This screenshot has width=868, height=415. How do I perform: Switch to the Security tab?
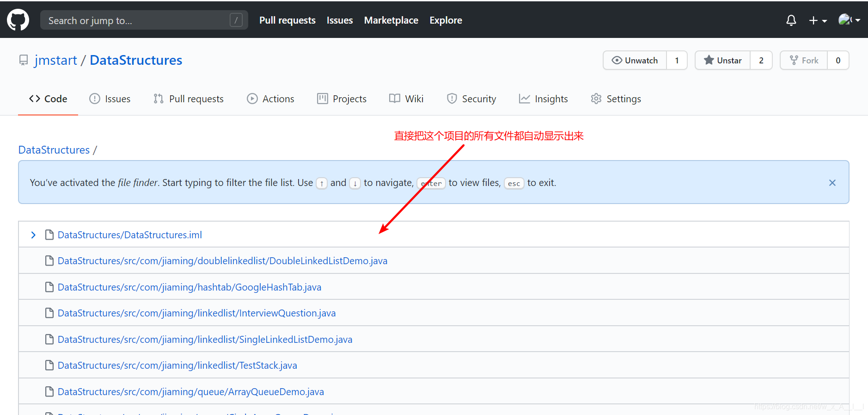pyautogui.click(x=471, y=99)
